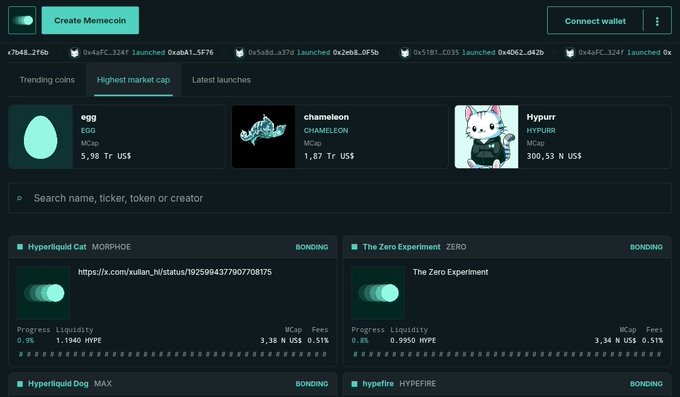Open the x.com/xulian_hl status link
Screen dimensions: 680x397
(175, 272)
